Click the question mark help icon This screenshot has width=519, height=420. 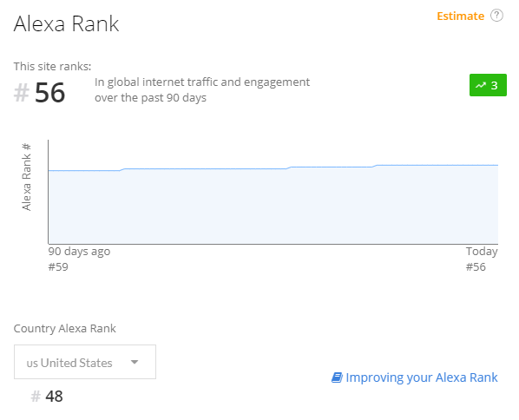click(x=496, y=16)
